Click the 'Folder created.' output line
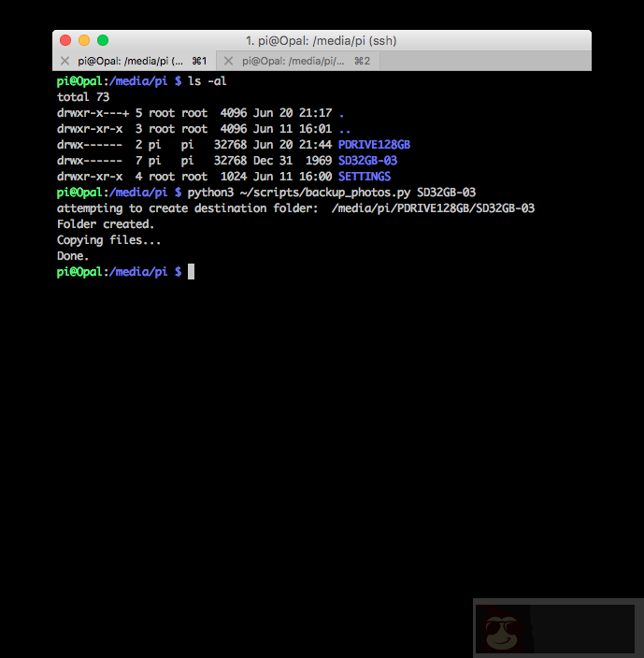Image resolution: width=644 pixels, height=658 pixels. (x=106, y=224)
